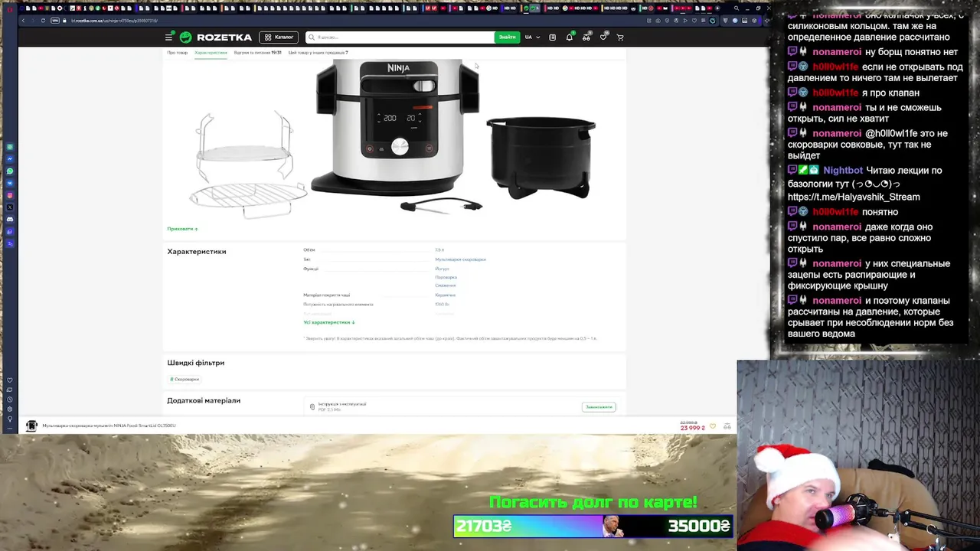Open the comparison scales icon in header
This screenshot has width=980, height=551.
tap(586, 37)
